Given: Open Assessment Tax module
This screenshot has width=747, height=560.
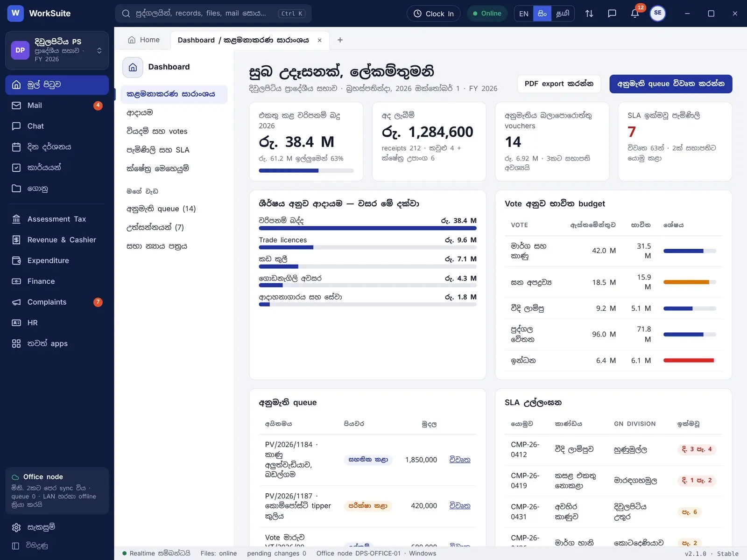Looking at the screenshot, I should [57, 219].
